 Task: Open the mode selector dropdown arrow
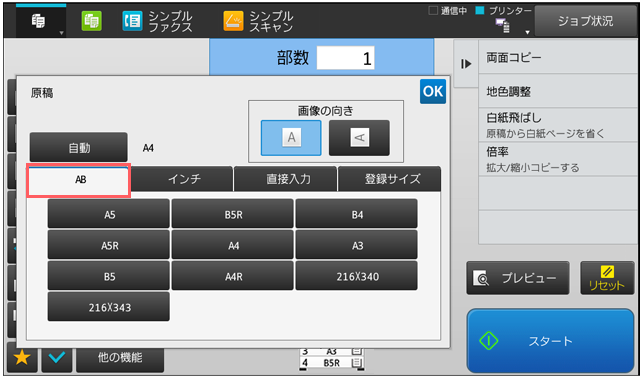click(x=62, y=33)
